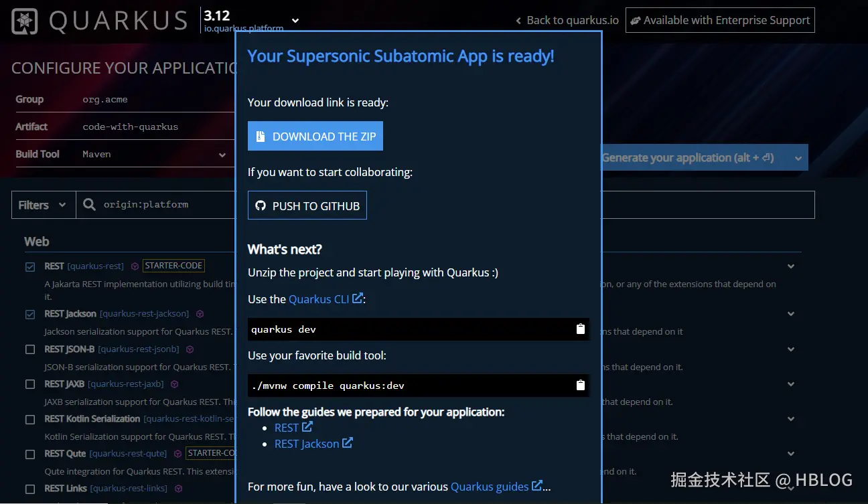
Task: Expand the REST extension row chevron
Action: (791, 266)
